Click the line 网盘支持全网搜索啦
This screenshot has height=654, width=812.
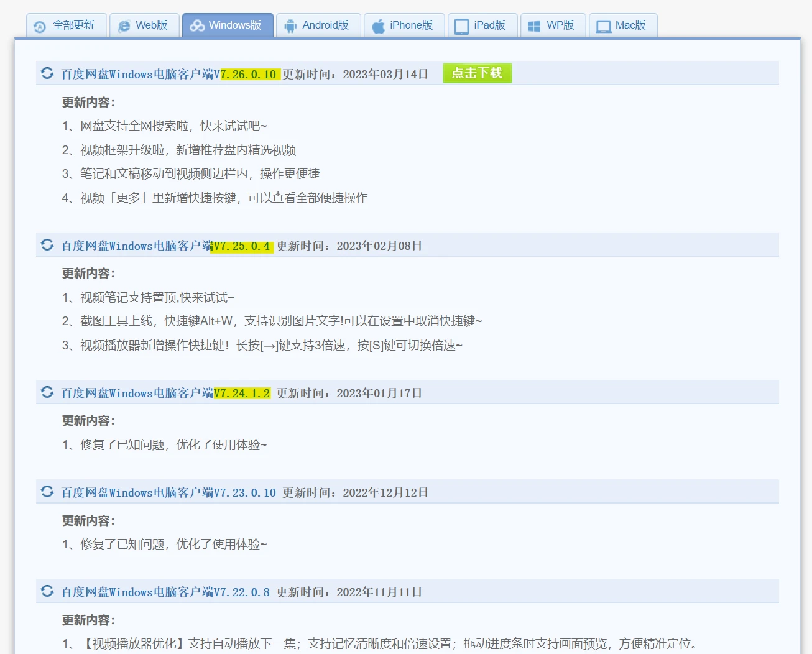(x=165, y=126)
